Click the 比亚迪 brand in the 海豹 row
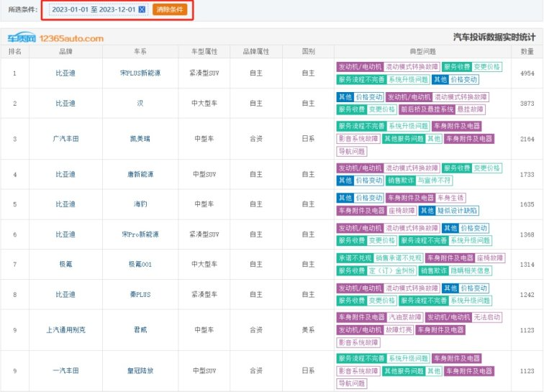This screenshot has width=544, height=392. pyautogui.click(x=65, y=204)
